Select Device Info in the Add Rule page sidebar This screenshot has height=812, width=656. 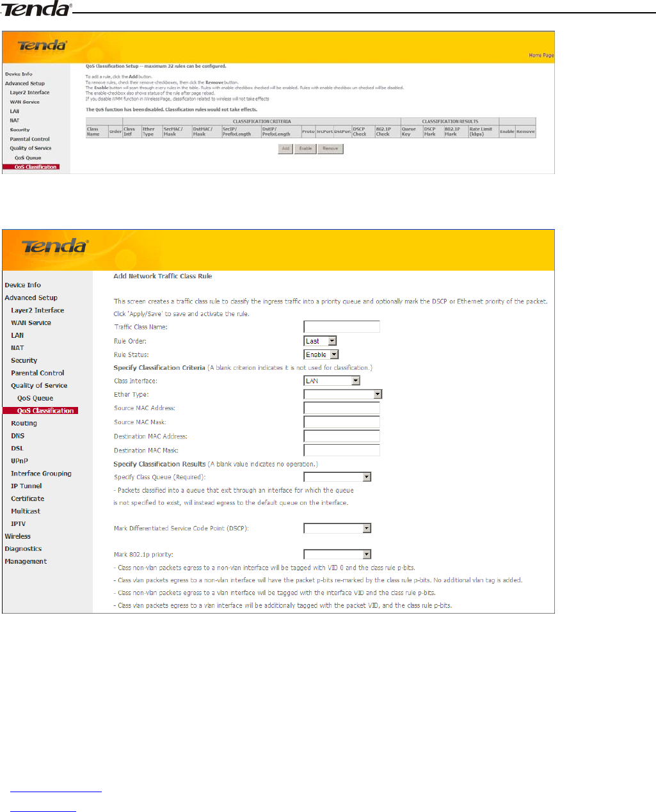click(x=22, y=285)
